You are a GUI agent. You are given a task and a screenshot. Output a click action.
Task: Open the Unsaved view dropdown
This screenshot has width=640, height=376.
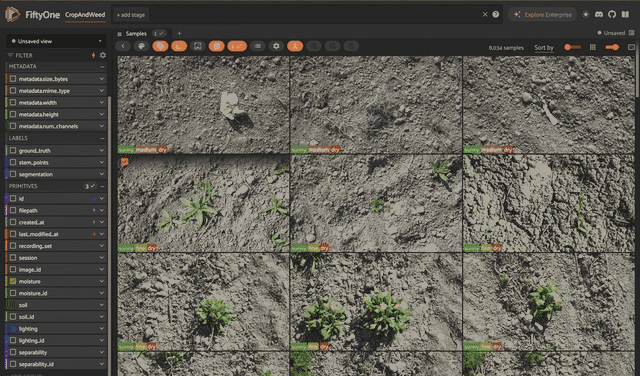click(56, 41)
